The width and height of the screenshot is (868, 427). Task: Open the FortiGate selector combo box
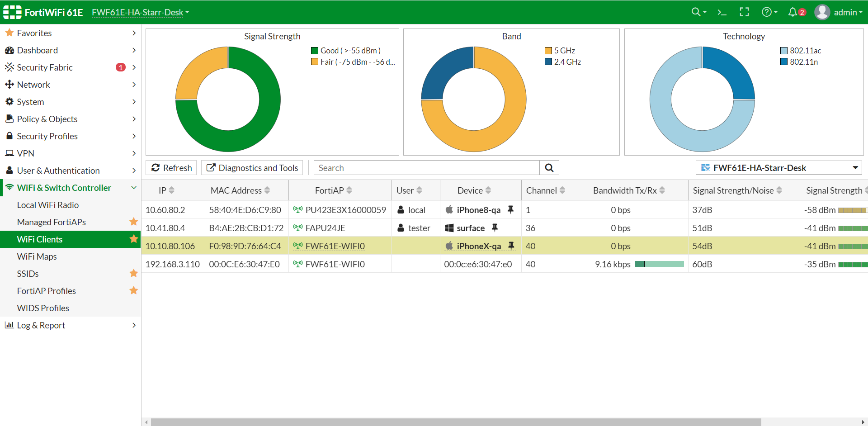point(778,168)
